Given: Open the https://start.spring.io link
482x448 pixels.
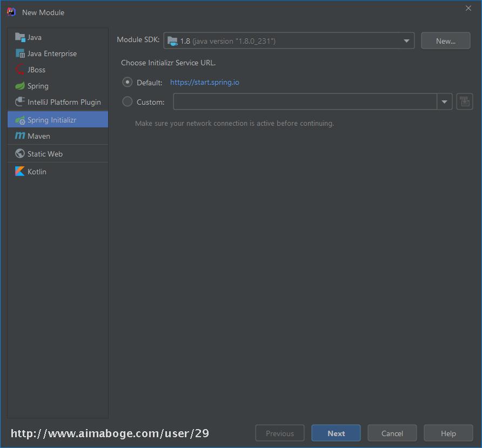Looking at the screenshot, I should point(205,82).
